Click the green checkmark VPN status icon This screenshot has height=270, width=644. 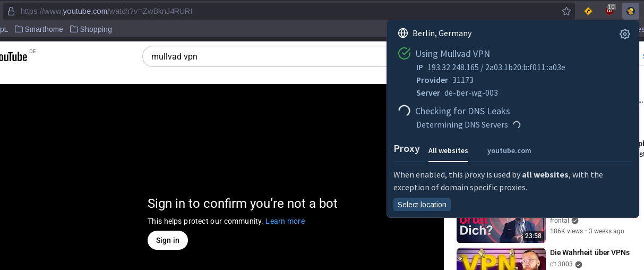tap(405, 53)
